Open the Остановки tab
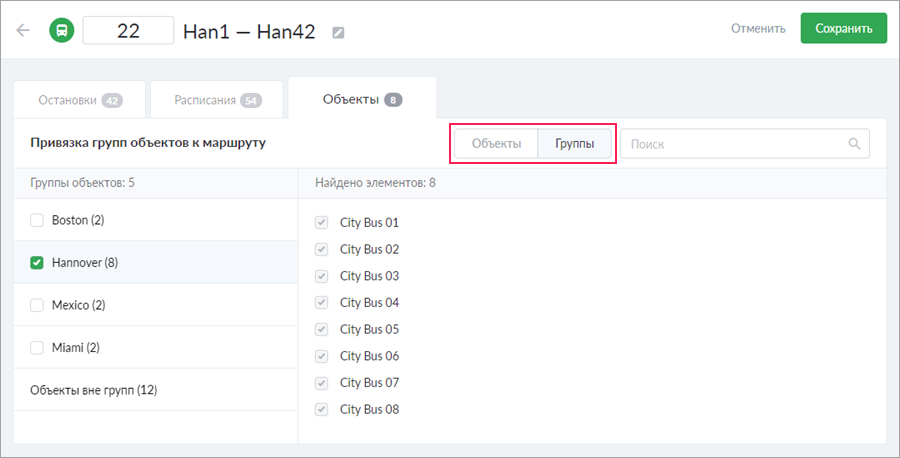900x458 pixels. point(79,100)
